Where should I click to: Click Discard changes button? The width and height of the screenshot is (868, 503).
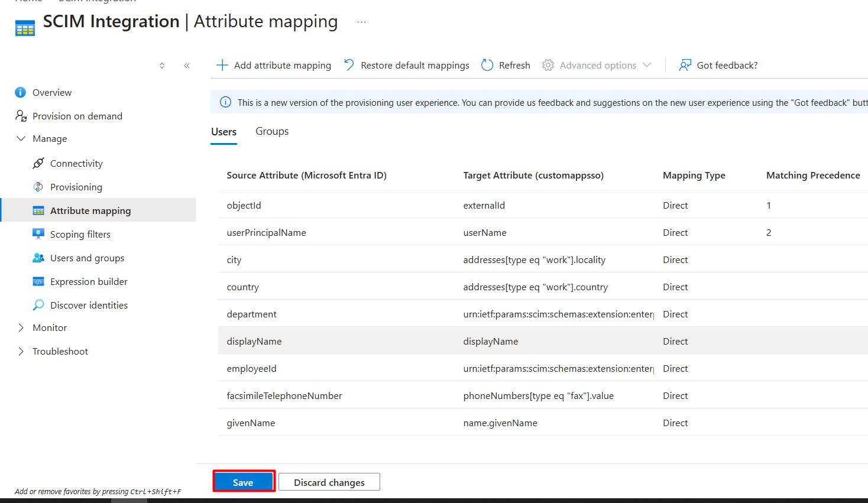pyautogui.click(x=329, y=482)
